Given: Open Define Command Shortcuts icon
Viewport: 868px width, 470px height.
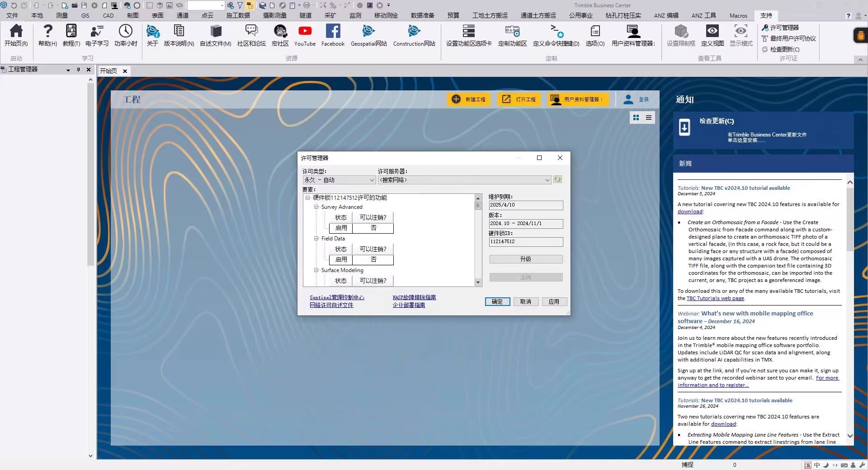Looking at the screenshot, I should (x=556, y=35).
